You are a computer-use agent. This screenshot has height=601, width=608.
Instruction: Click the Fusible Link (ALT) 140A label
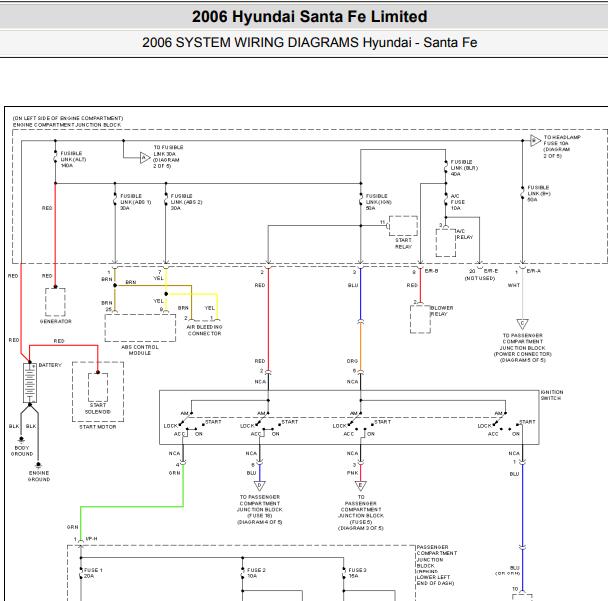73,159
